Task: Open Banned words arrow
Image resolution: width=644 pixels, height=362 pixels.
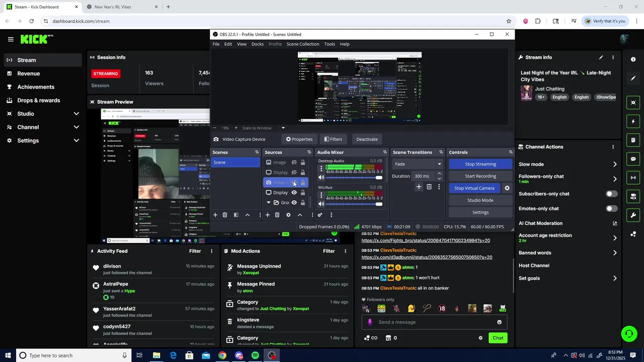Action: 615,253
